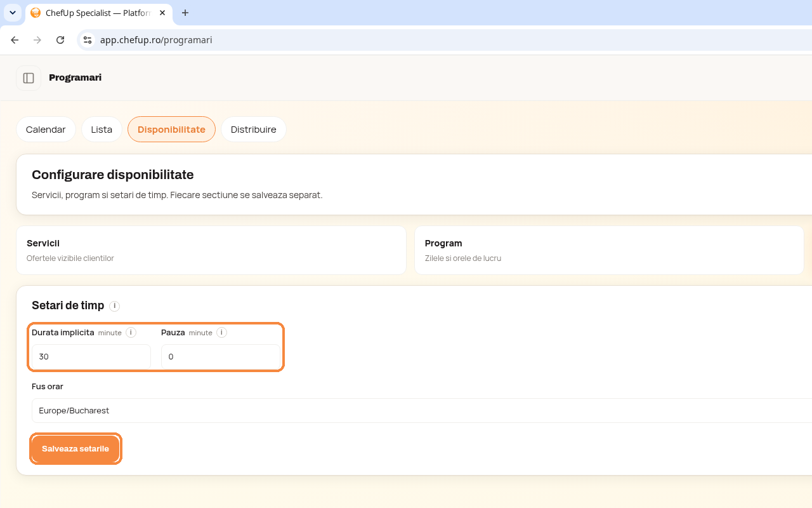
Task: Switch to the Calendar tab
Action: click(46, 130)
